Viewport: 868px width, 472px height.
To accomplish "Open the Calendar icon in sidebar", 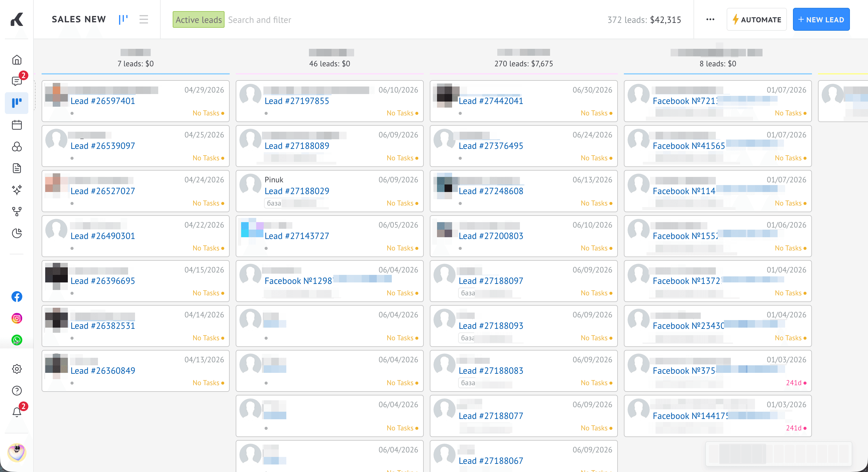I will click(x=17, y=125).
